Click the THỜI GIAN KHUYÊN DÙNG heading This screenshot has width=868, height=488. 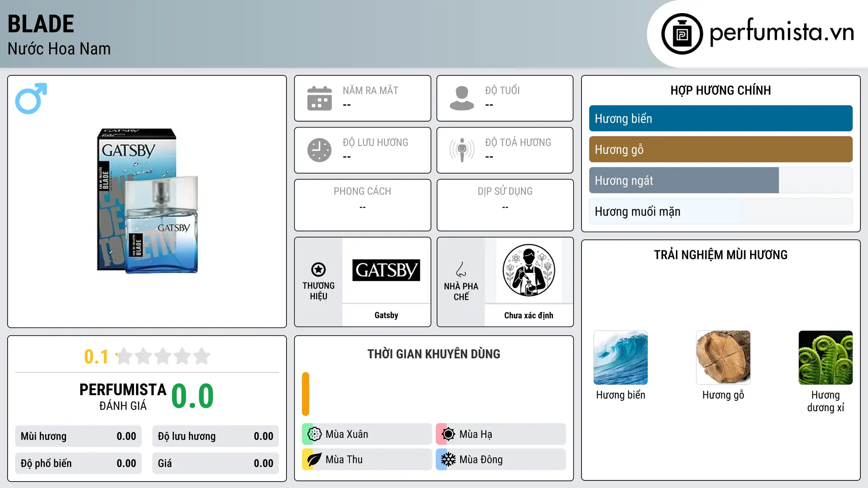(434, 354)
